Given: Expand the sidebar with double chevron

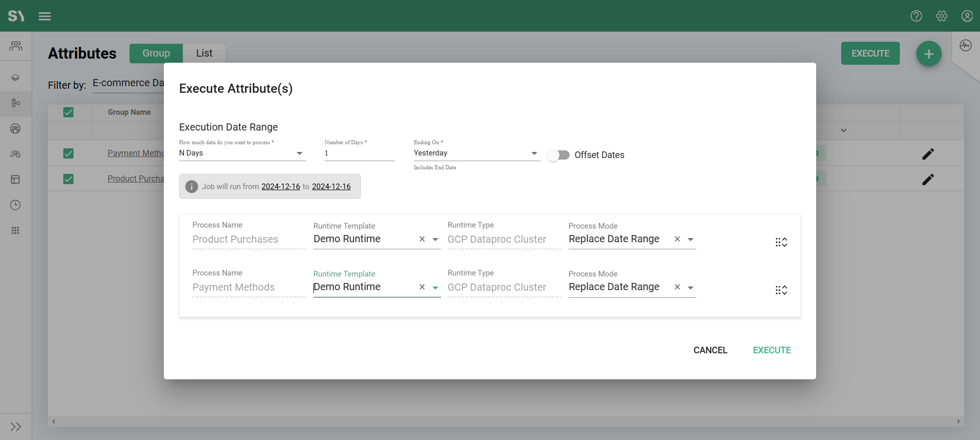Looking at the screenshot, I should click(15, 427).
